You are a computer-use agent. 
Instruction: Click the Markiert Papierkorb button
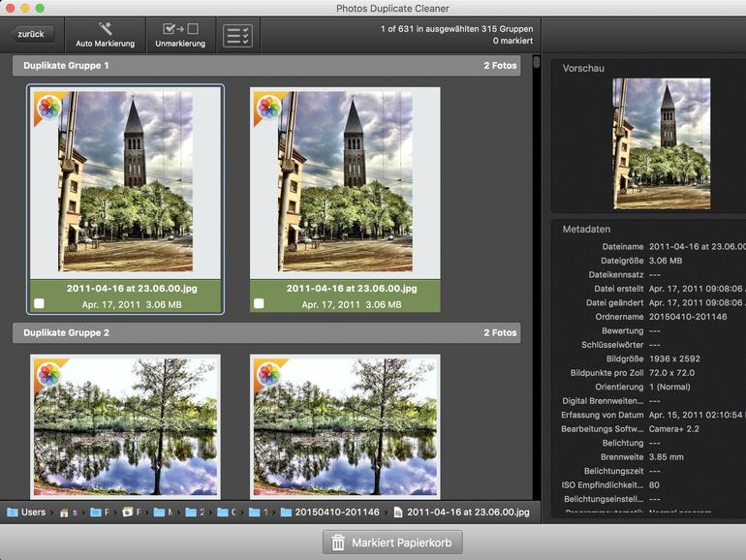[392, 543]
